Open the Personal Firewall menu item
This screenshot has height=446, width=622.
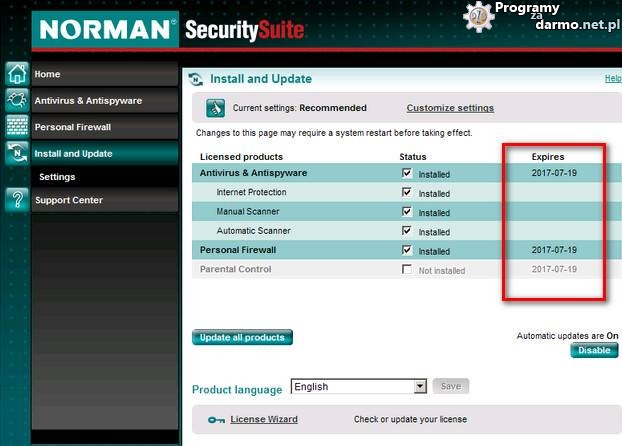pos(72,127)
